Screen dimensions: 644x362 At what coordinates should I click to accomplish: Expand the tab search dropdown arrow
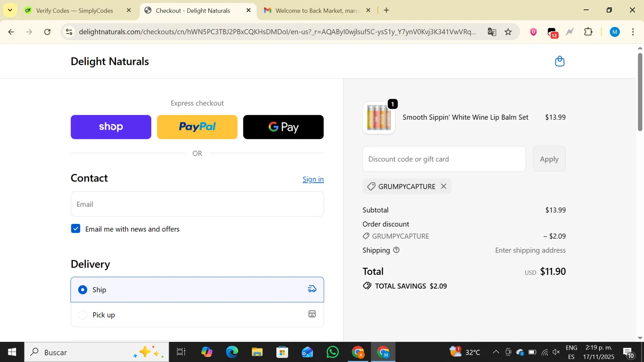[x=10, y=10]
